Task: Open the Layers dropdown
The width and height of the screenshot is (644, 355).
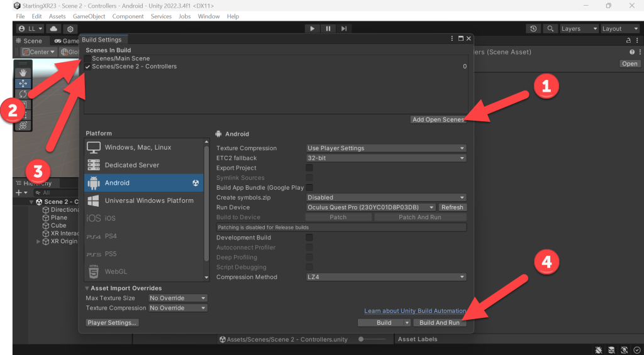Action: pyautogui.click(x=579, y=29)
